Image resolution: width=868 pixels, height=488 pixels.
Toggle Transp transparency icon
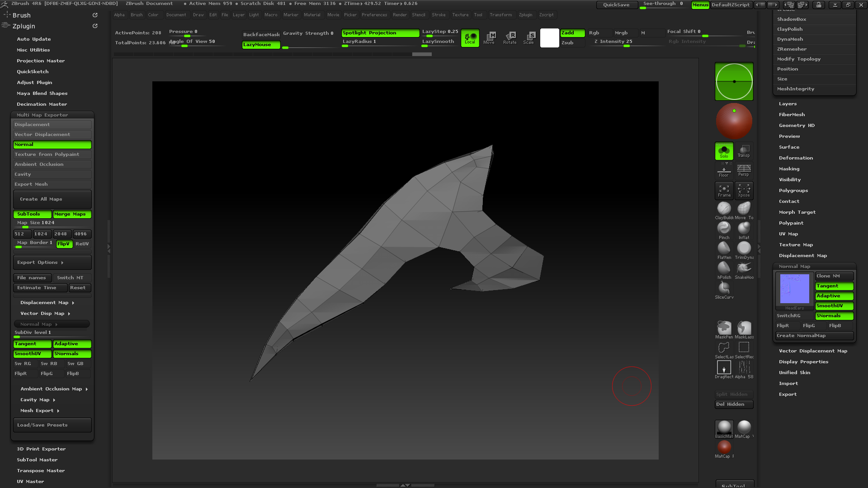(x=744, y=151)
